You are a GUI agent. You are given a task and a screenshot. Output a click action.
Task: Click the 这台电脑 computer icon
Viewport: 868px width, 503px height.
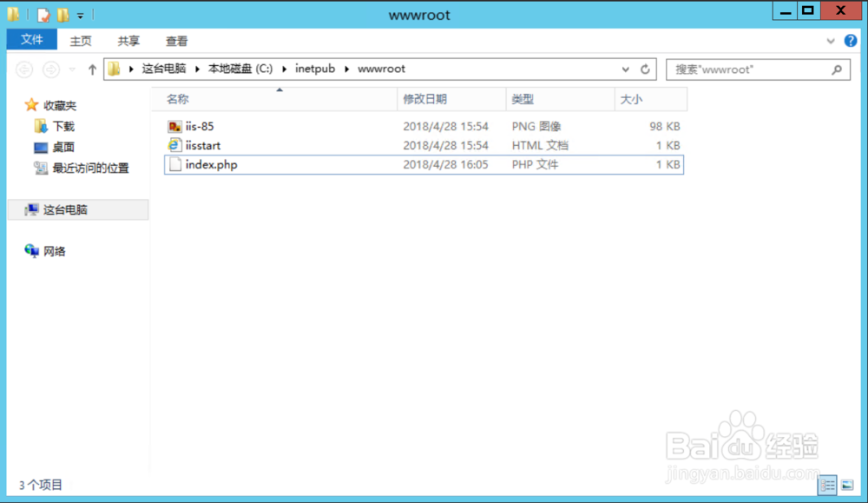(x=31, y=209)
